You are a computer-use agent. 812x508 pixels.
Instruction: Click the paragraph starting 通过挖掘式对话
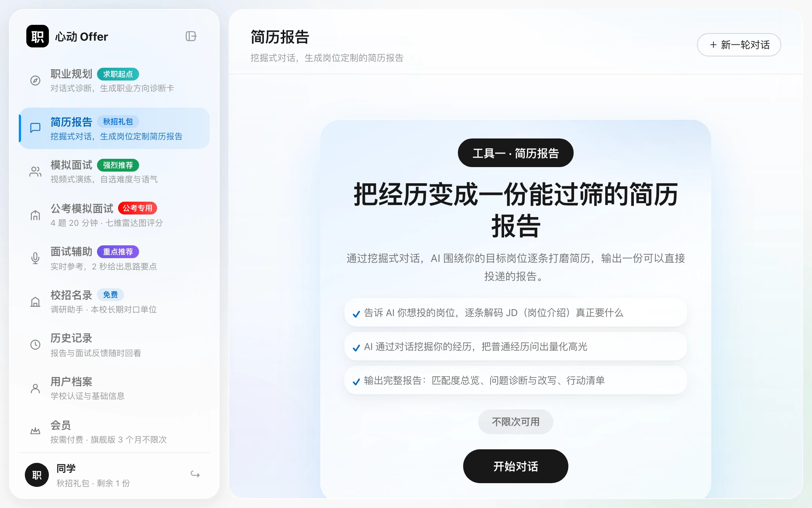[515, 267]
